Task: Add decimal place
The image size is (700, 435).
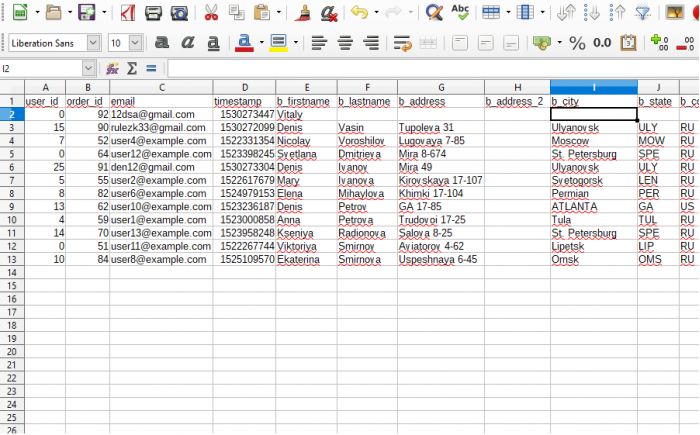Action: 659,43
